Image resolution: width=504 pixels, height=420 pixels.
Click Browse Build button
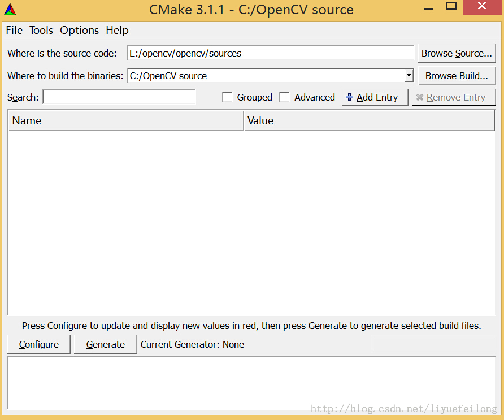click(457, 76)
